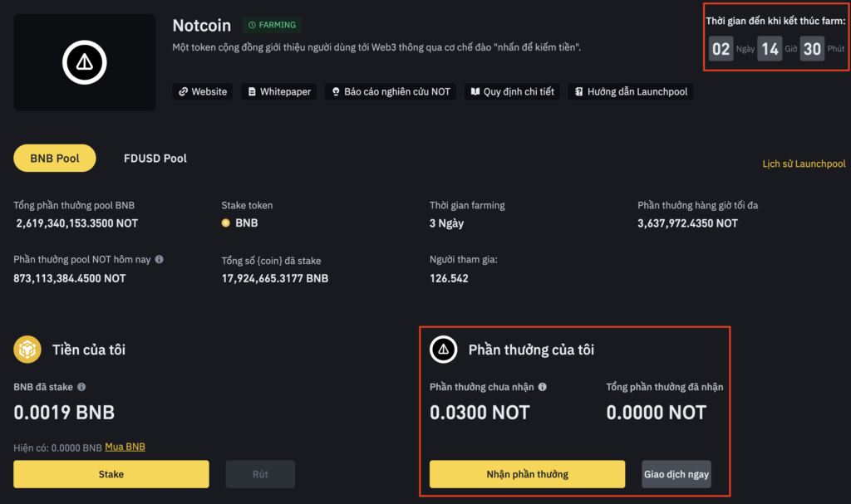Click the document icon in Whitepaper button

click(x=252, y=91)
